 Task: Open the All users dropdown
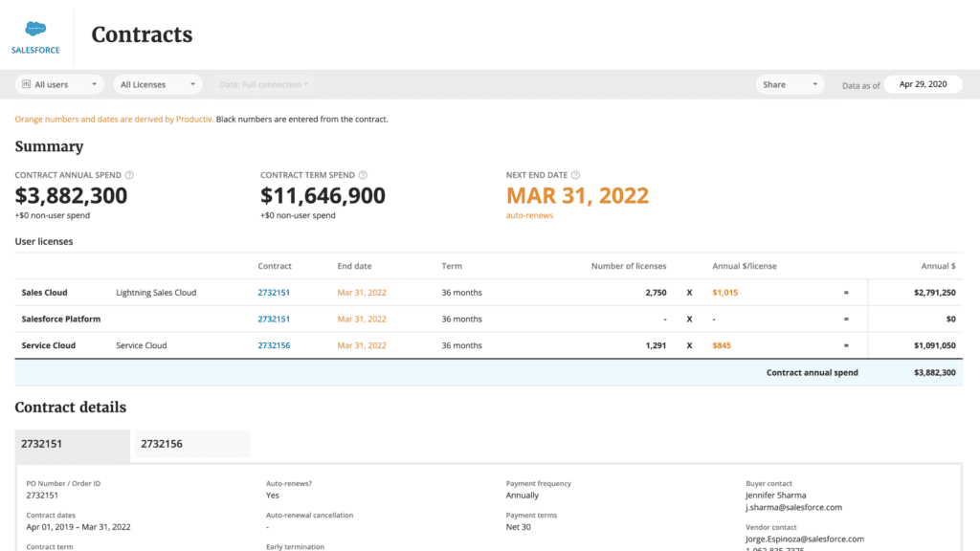[59, 84]
